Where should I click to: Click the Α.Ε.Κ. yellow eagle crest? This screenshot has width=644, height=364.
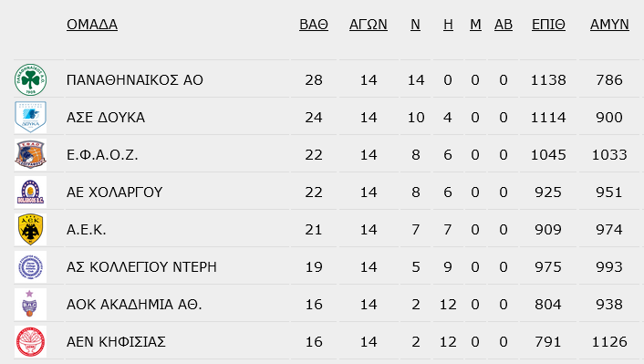[x=30, y=229]
